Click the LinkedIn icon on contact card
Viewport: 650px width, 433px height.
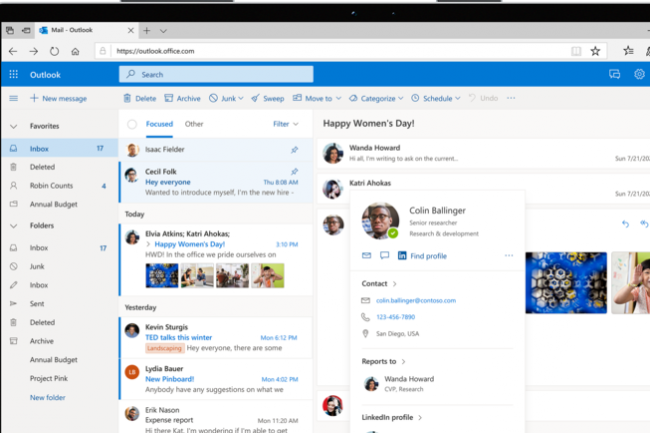tap(402, 255)
